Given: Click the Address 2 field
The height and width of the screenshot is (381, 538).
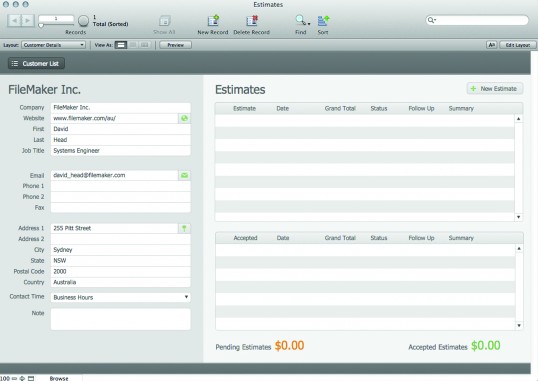Looking at the screenshot, I should (120, 239).
